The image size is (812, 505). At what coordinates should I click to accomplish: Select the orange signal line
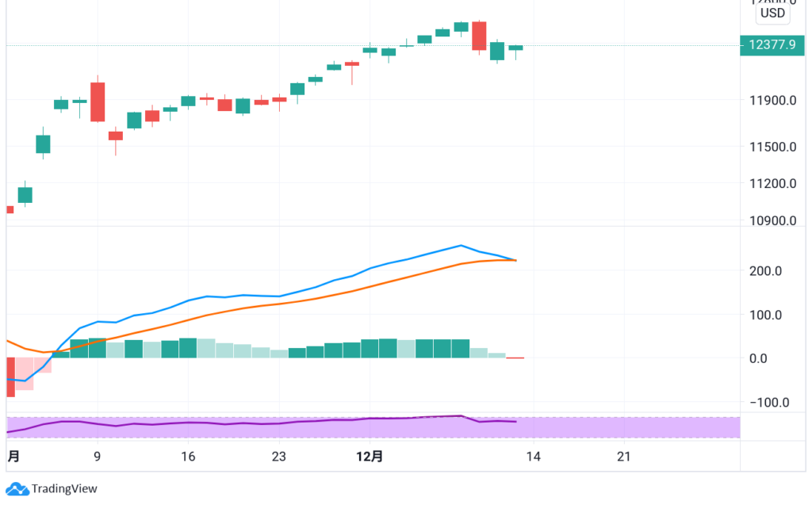(238, 310)
